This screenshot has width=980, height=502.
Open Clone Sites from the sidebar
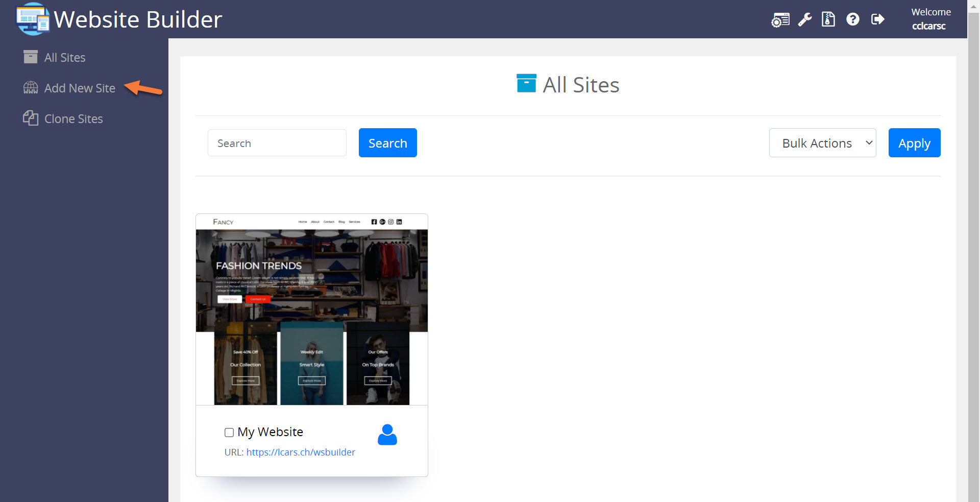[73, 119]
